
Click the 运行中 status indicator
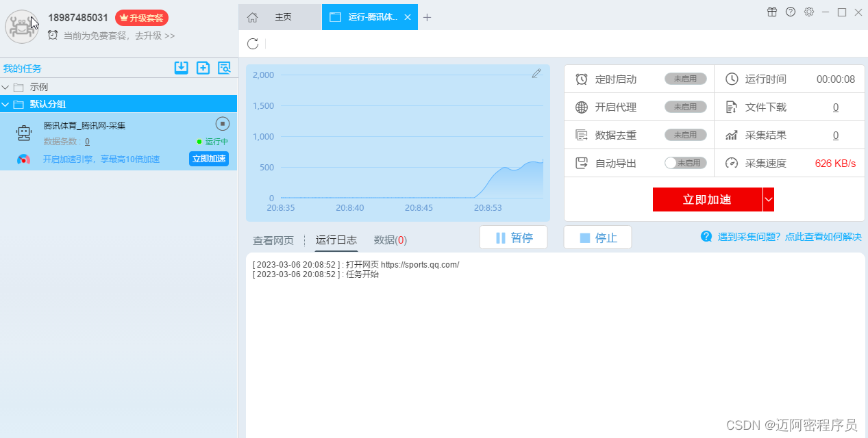point(212,142)
